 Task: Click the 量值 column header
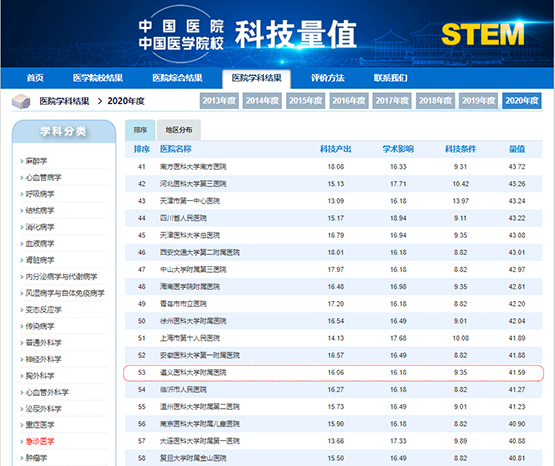(x=517, y=149)
